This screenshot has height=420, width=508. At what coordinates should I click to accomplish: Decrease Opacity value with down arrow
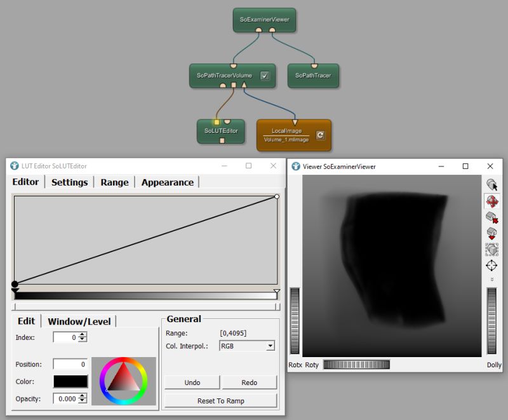pyautogui.click(x=83, y=400)
